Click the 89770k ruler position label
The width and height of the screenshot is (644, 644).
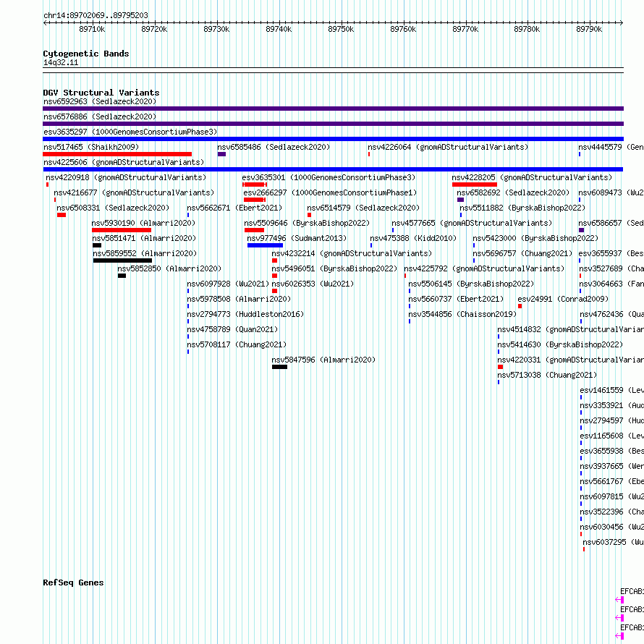click(x=465, y=29)
